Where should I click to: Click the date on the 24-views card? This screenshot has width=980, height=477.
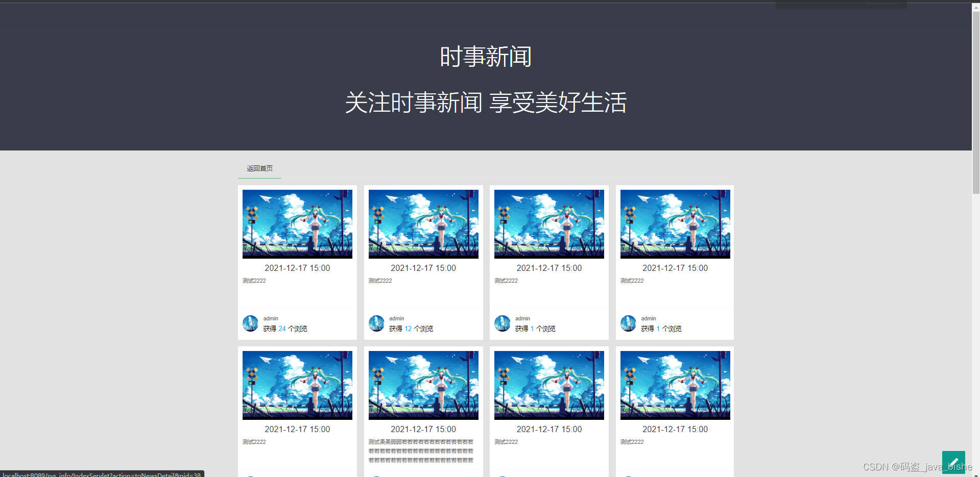pos(297,268)
